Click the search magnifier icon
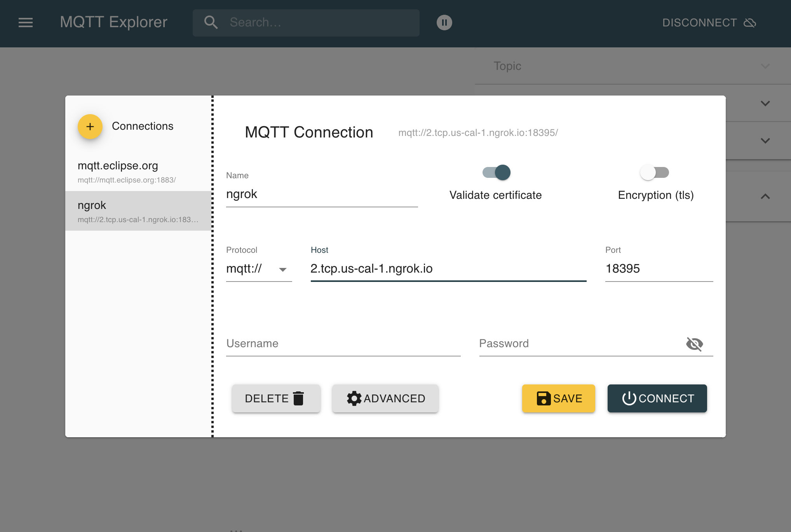Image resolution: width=791 pixels, height=532 pixels. tap(211, 23)
